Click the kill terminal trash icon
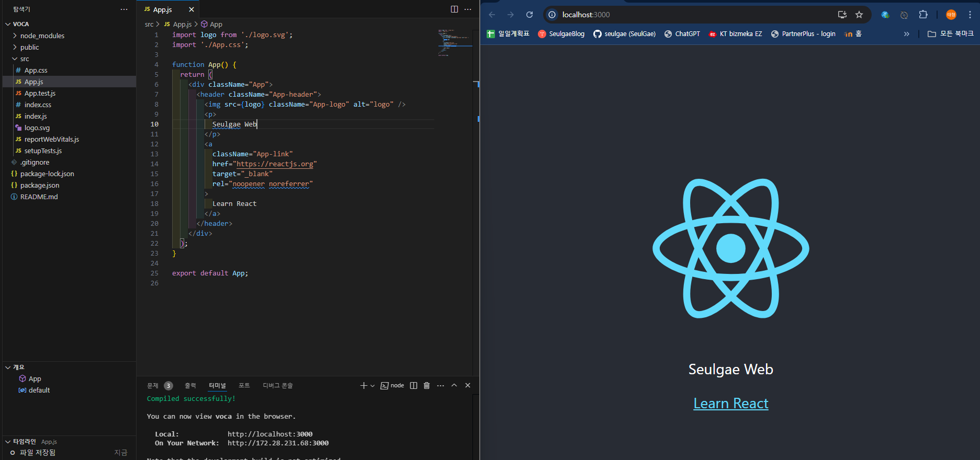Viewport: 980px width, 460px height. click(x=427, y=386)
